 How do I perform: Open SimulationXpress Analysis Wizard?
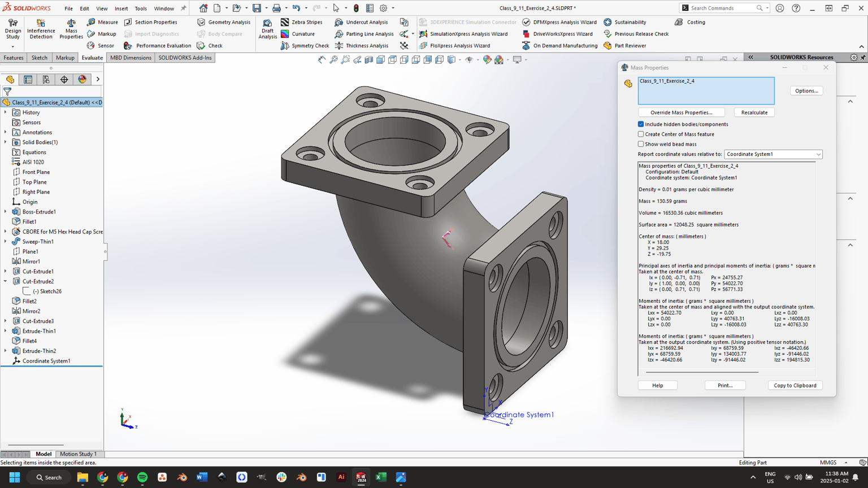click(x=463, y=34)
